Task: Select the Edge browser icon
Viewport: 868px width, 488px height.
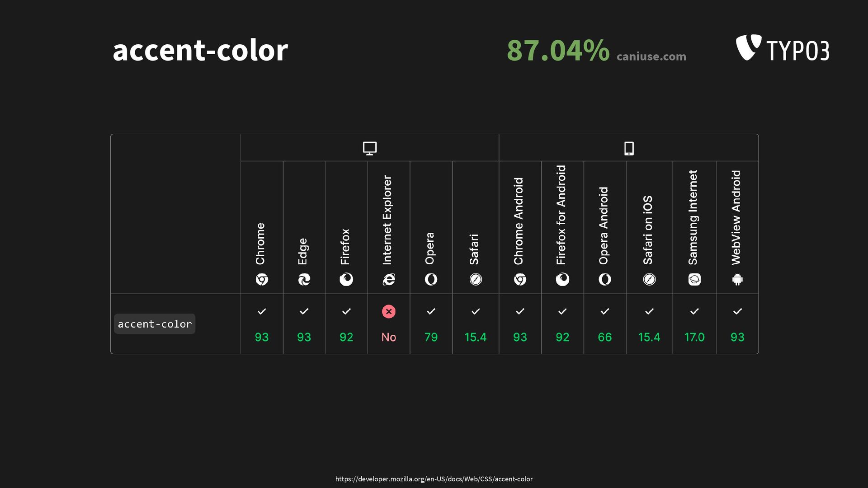Action: click(x=304, y=280)
